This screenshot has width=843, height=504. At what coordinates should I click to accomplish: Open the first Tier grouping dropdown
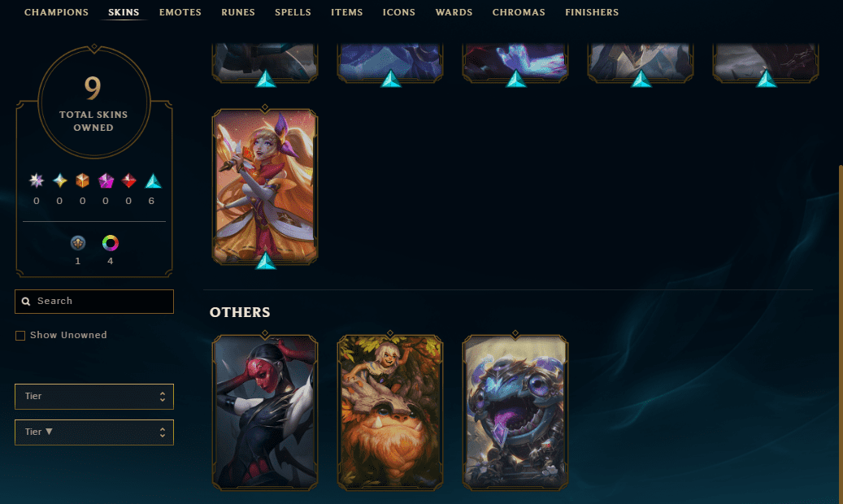[x=94, y=397]
